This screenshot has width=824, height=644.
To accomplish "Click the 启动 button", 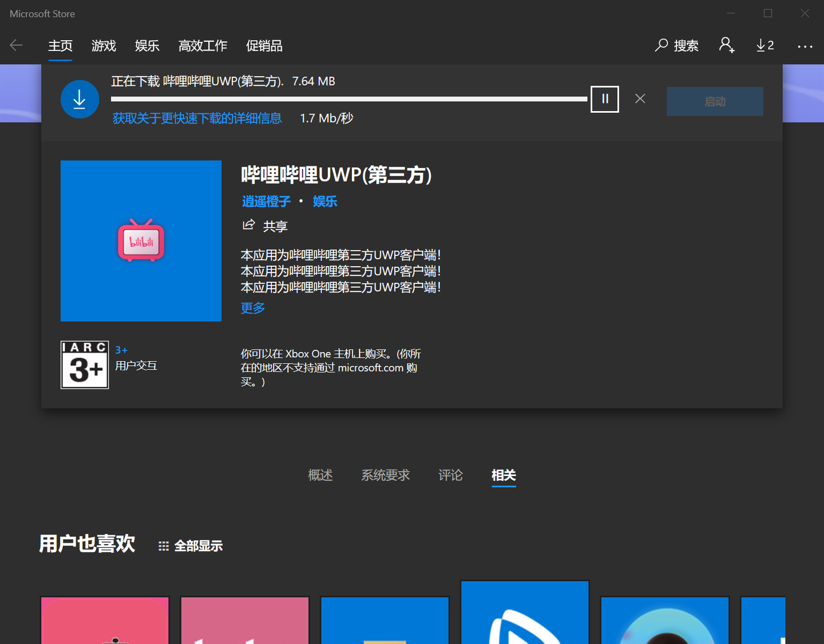I will pyautogui.click(x=715, y=101).
